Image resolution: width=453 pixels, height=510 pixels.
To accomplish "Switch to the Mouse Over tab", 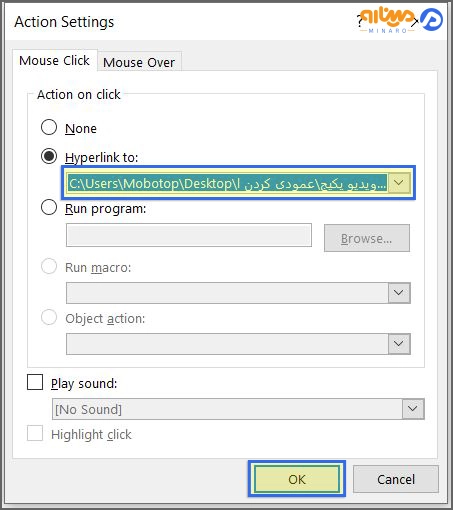I will (139, 62).
